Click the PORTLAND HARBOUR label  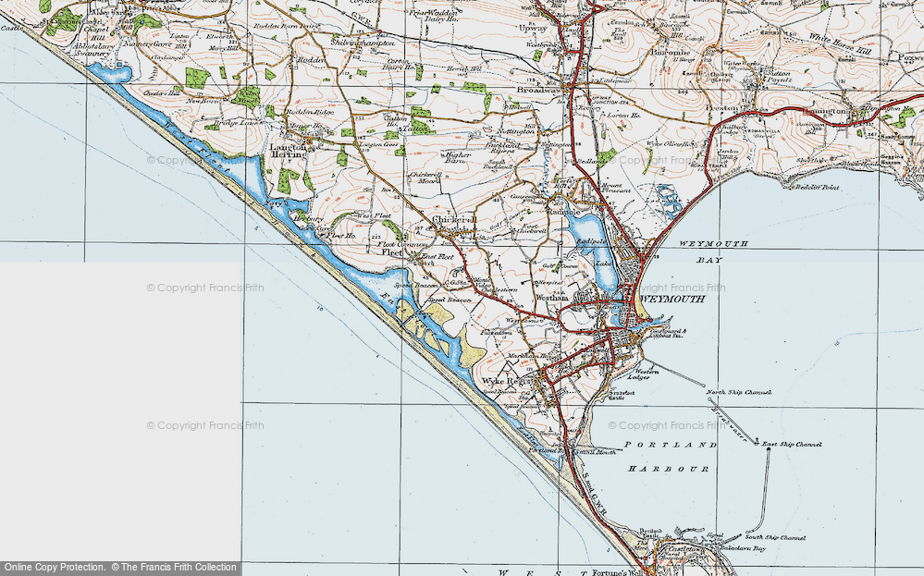pyautogui.click(x=670, y=457)
